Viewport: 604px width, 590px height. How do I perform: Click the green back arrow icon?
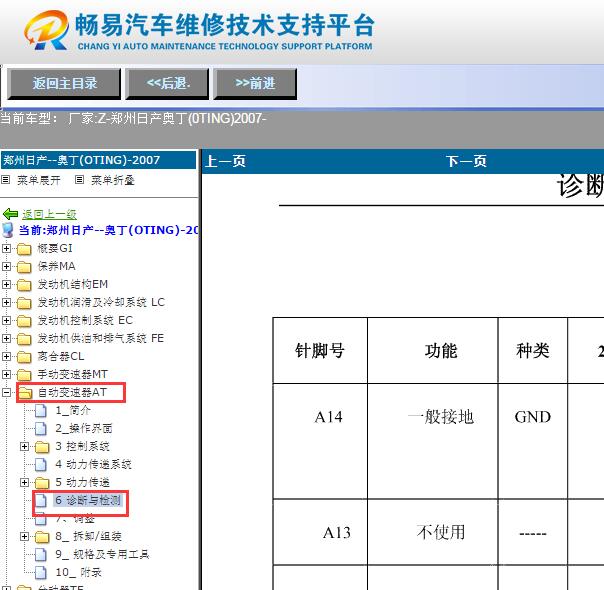click(10, 214)
